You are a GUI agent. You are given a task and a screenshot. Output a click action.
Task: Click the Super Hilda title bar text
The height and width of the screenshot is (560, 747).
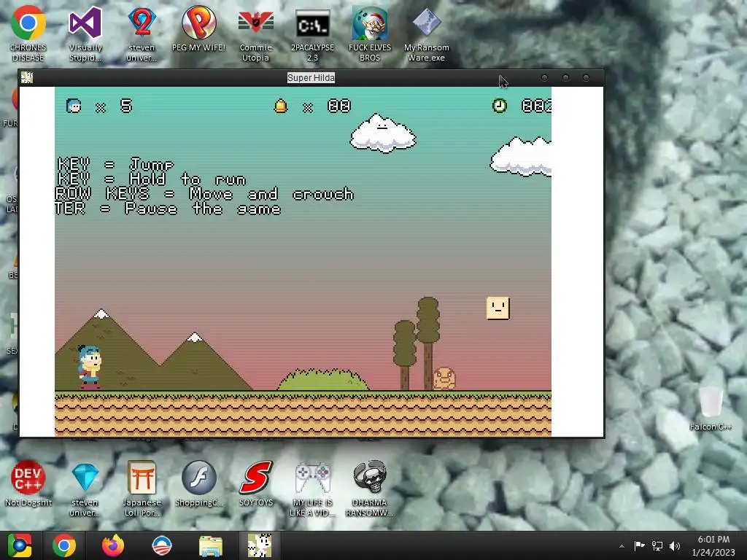tap(311, 77)
